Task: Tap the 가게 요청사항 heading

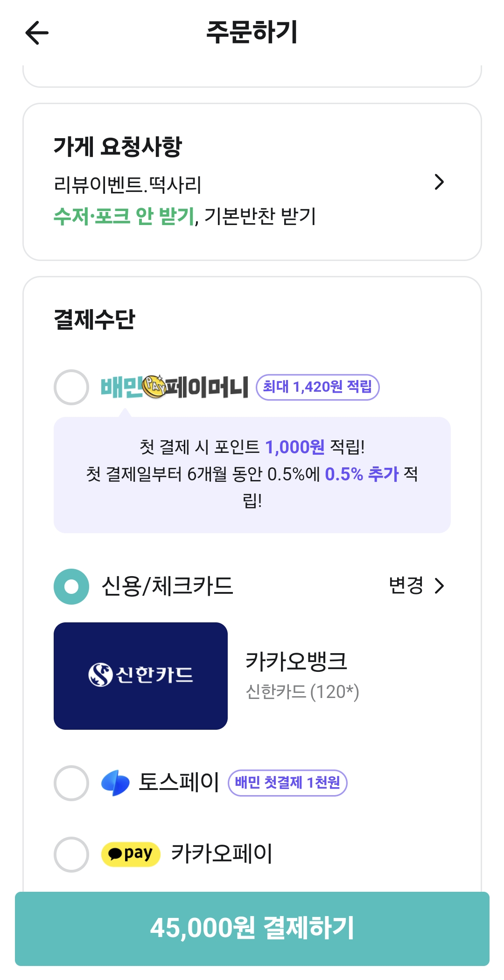Action: coord(118,147)
